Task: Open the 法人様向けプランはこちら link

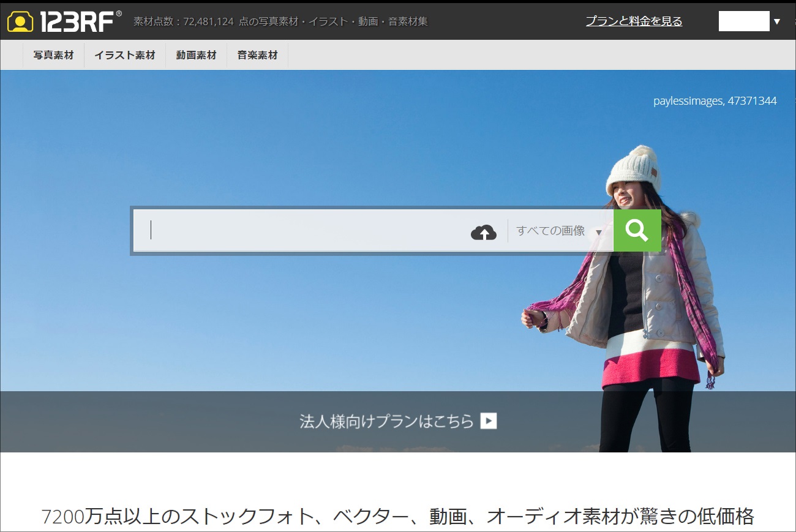Action: pyautogui.click(x=398, y=421)
